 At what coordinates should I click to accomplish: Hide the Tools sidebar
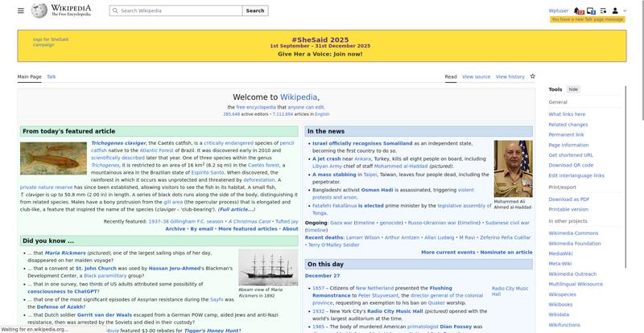[573, 89]
